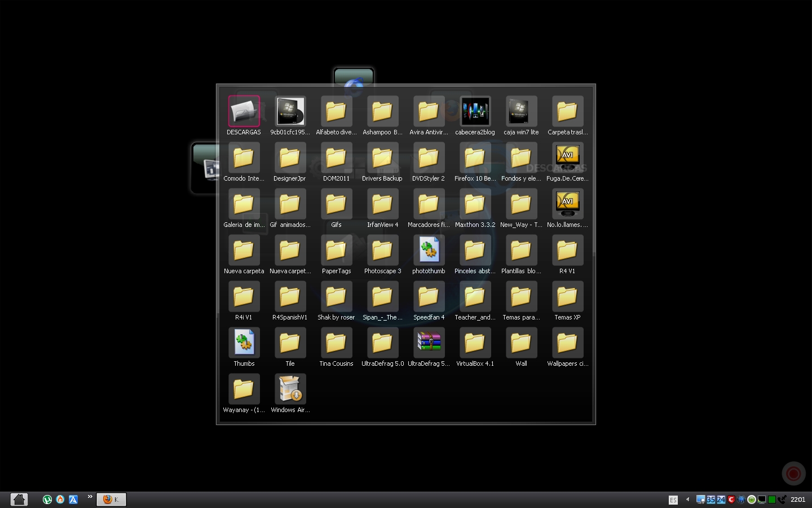
Task: Open the R4i V1 folder
Action: point(244,296)
